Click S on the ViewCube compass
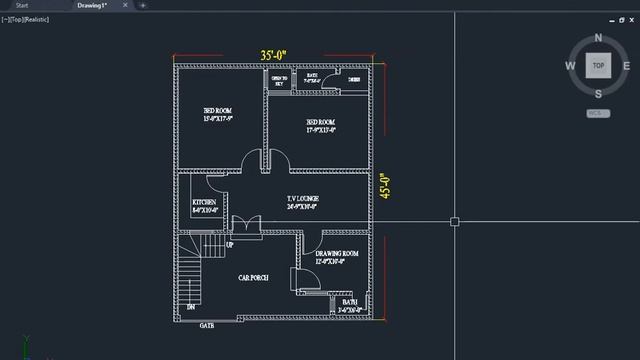 click(598, 94)
